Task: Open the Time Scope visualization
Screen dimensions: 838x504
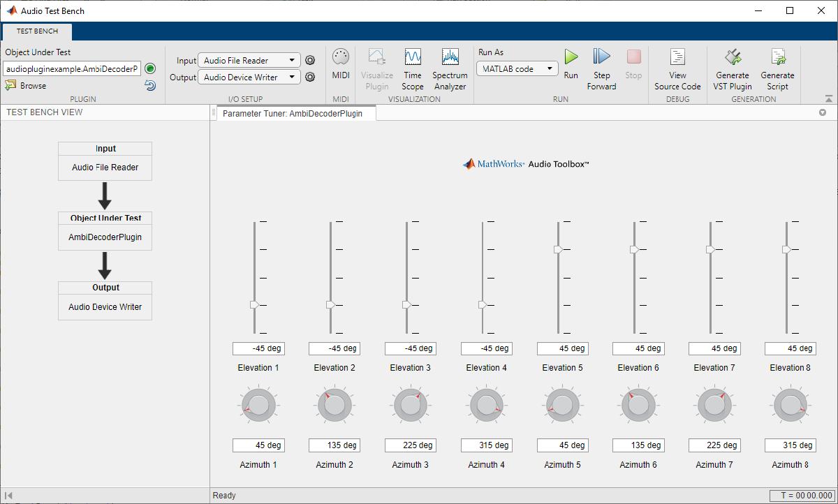Action: pyautogui.click(x=412, y=69)
